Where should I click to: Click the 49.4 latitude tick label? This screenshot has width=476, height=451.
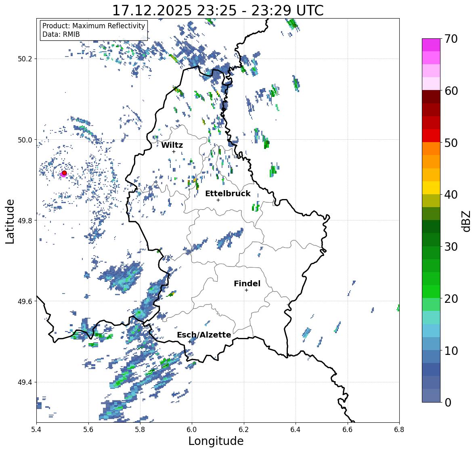click(x=25, y=382)
